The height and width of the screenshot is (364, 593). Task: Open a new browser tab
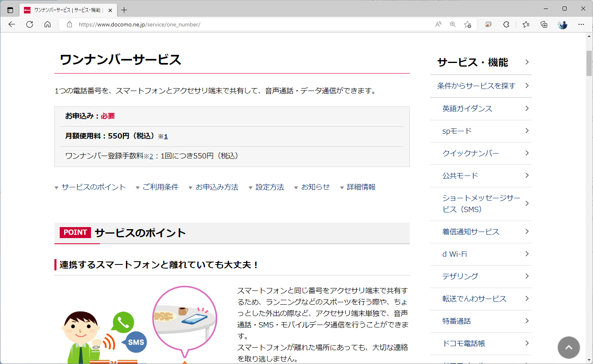point(124,10)
